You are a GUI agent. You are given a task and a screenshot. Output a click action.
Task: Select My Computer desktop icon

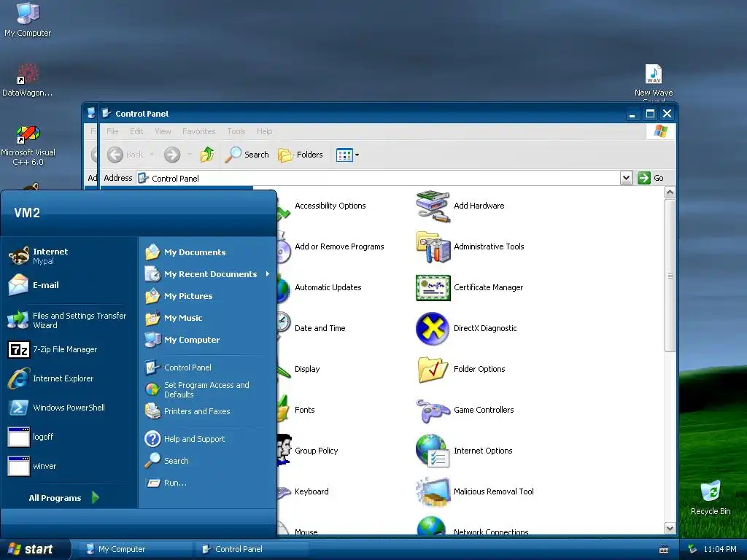tap(28, 19)
